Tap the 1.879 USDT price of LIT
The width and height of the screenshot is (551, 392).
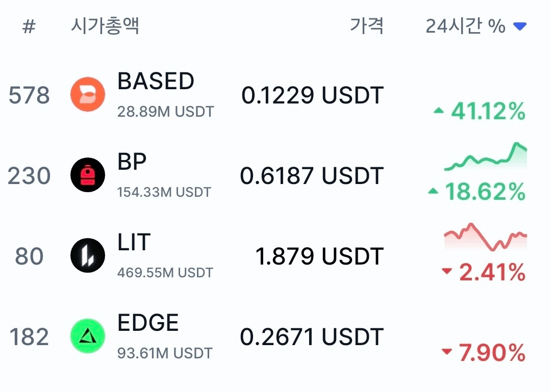pos(319,256)
